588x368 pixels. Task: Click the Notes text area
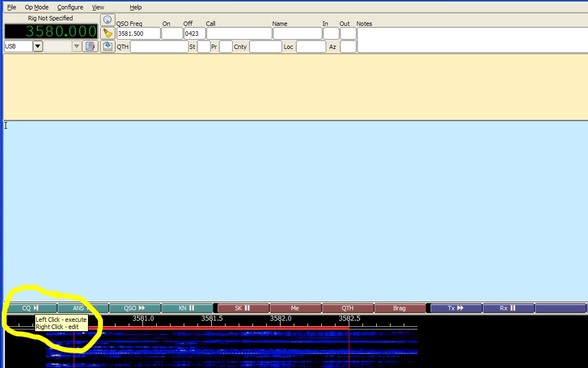(x=472, y=40)
